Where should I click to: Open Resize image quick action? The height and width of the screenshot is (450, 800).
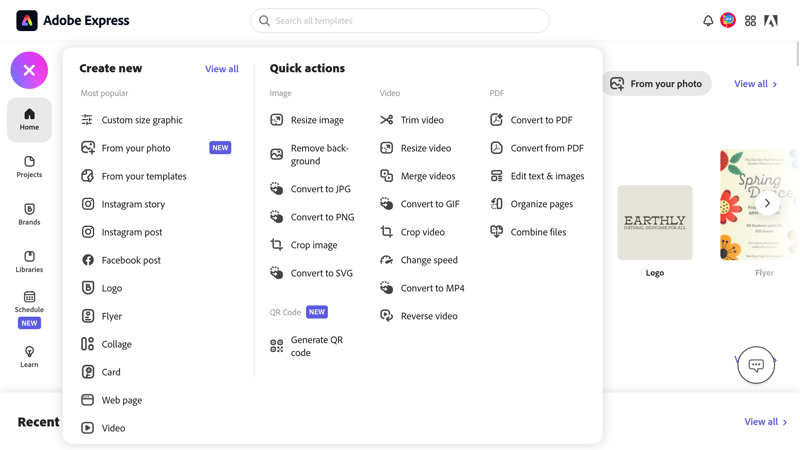307,120
